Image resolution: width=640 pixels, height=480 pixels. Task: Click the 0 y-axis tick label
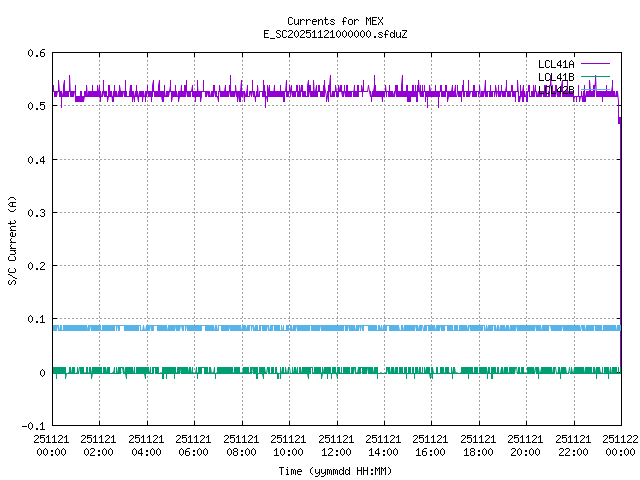click(42, 373)
